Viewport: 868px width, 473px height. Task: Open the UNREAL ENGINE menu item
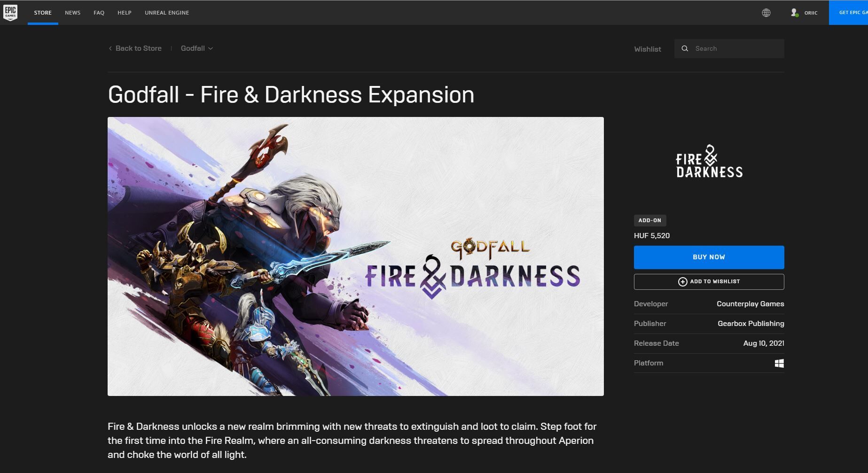click(167, 13)
